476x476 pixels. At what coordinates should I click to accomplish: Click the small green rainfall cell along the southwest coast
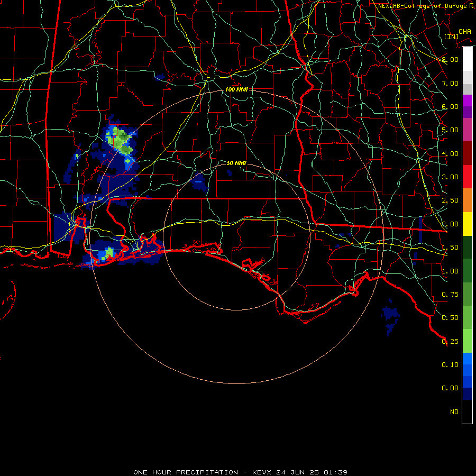click(108, 253)
